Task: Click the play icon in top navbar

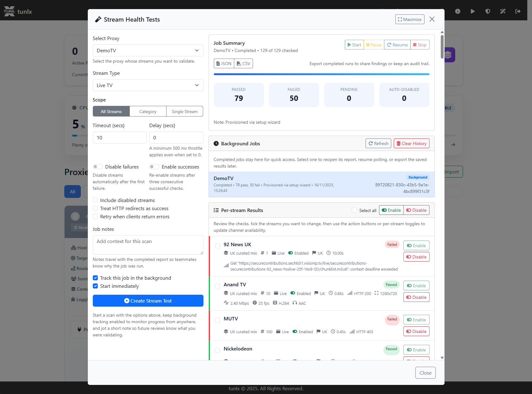Action: [472, 11]
